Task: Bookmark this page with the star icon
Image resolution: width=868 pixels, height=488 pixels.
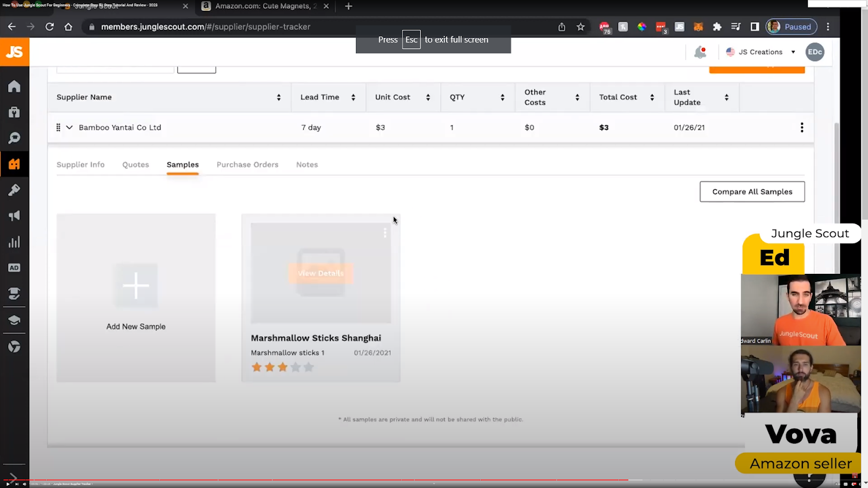Action: (x=581, y=27)
